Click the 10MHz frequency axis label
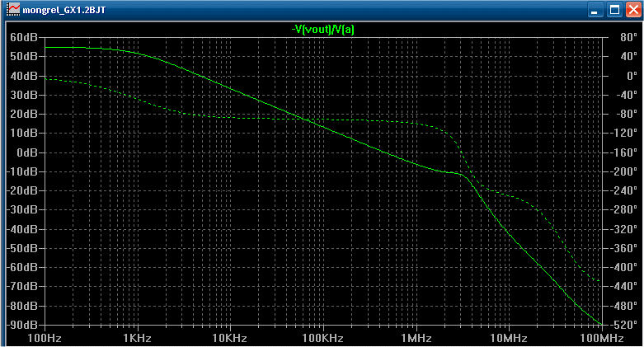 (x=509, y=339)
